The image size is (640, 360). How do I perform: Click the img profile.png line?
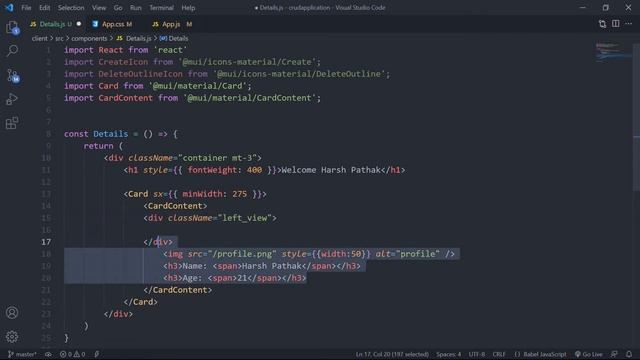[x=309, y=254]
